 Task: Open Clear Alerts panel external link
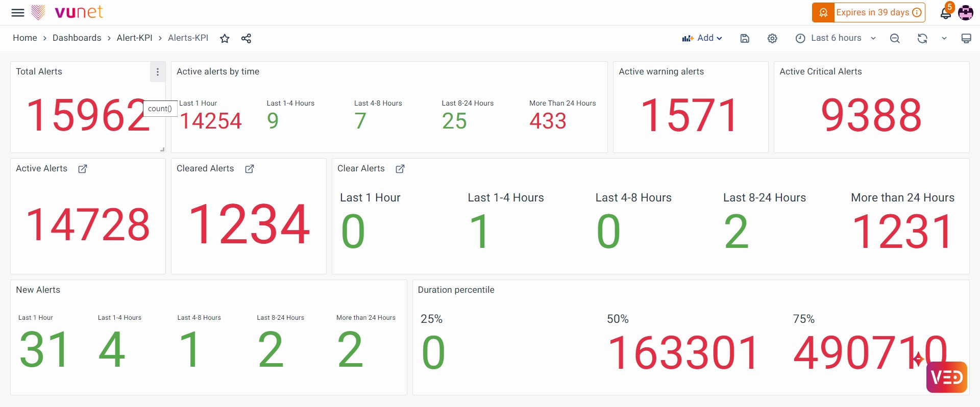[x=400, y=169]
